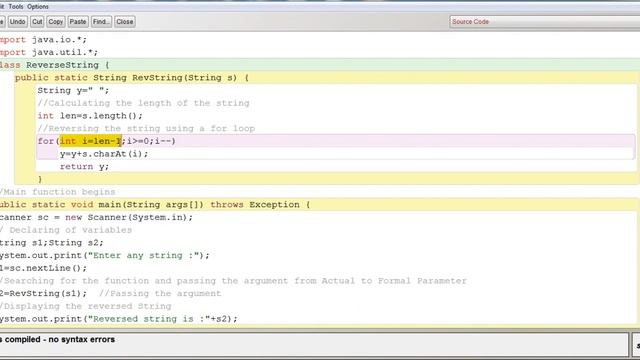
Task: Click the 'Declaring of variables' comment
Action: point(66,230)
